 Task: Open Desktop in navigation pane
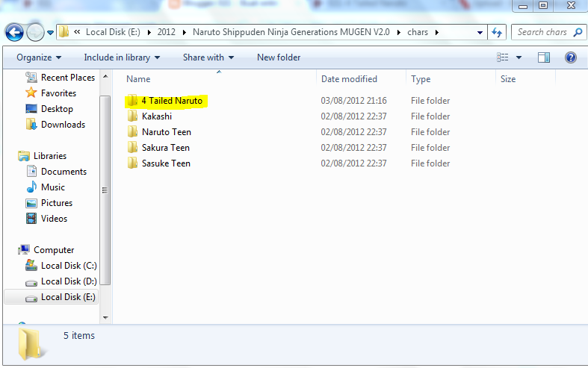point(49,109)
